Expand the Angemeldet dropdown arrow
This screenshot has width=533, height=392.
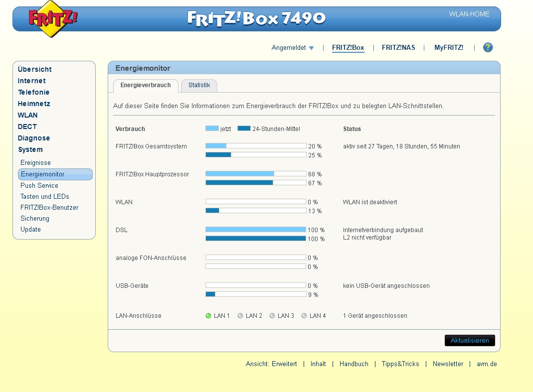pyautogui.click(x=311, y=48)
